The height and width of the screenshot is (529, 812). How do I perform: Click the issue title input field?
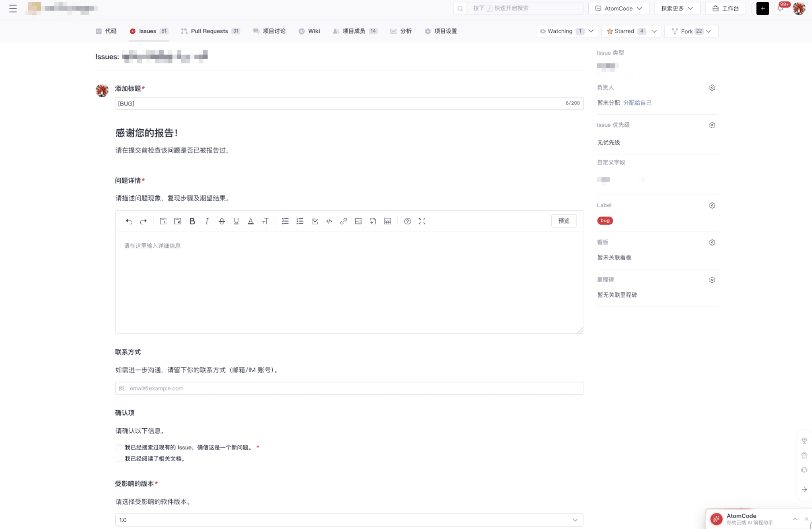coord(349,103)
